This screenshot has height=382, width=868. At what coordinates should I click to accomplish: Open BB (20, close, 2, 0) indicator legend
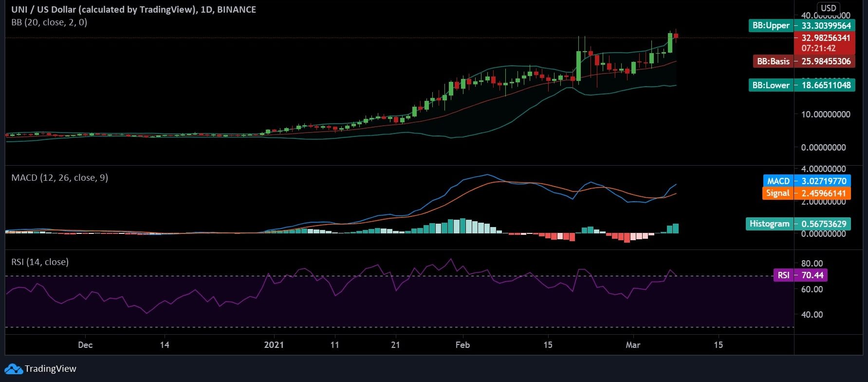click(49, 22)
